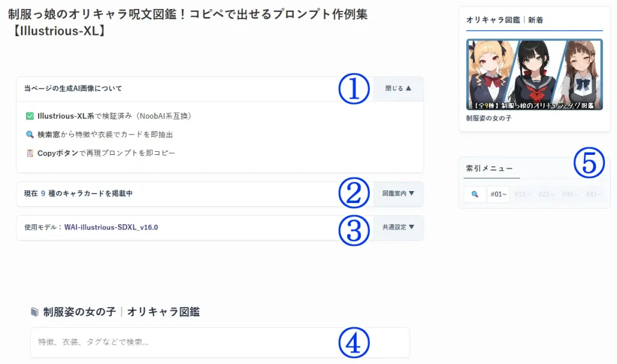The image size is (617, 364).
Task: Jump to index #31~
Action: [570, 195]
